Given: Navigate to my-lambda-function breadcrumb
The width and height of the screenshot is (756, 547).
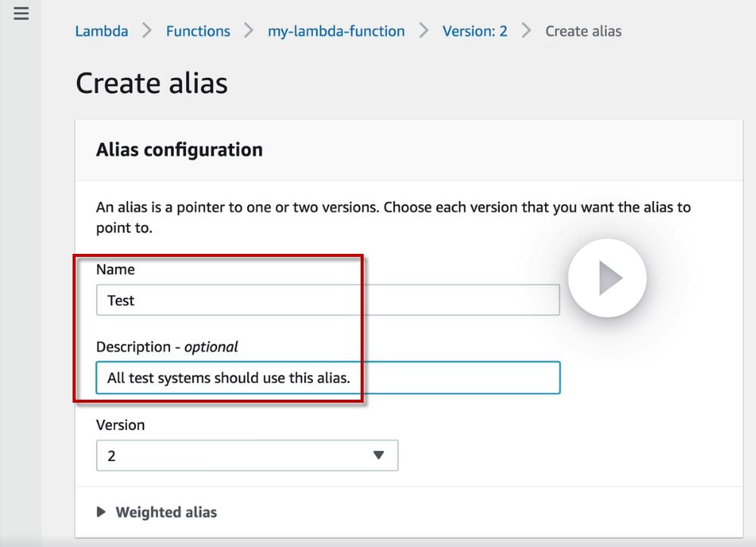Looking at the screenshot, I should [x=336, y=31].
